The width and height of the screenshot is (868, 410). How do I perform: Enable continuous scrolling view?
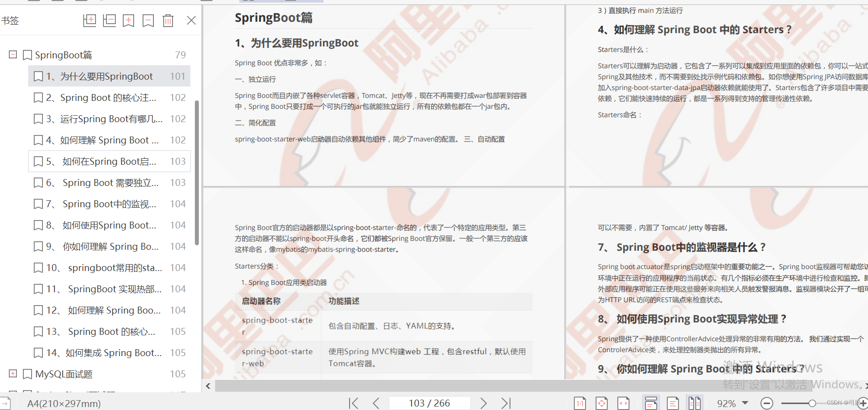[x=651, y=403]
